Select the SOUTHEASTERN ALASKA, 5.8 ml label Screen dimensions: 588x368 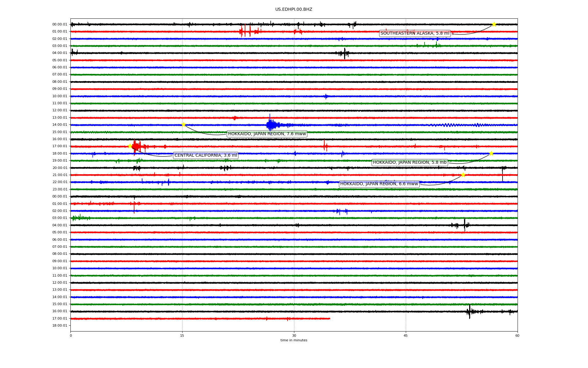pos(415,33)
